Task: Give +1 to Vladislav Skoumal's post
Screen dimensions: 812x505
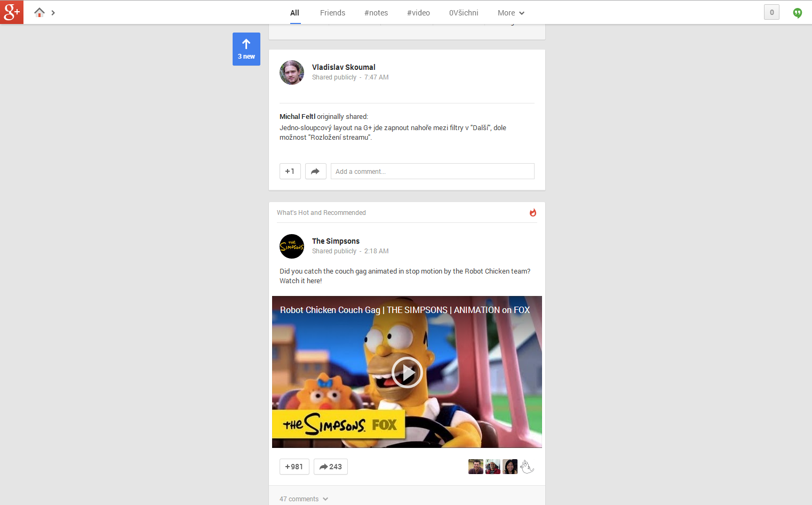Action: point(290,171)
